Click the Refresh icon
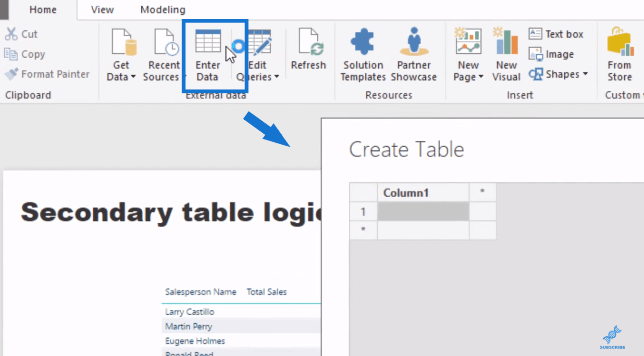Image resolution: width=644 pixels, height=356 pixels. [311, 42]
